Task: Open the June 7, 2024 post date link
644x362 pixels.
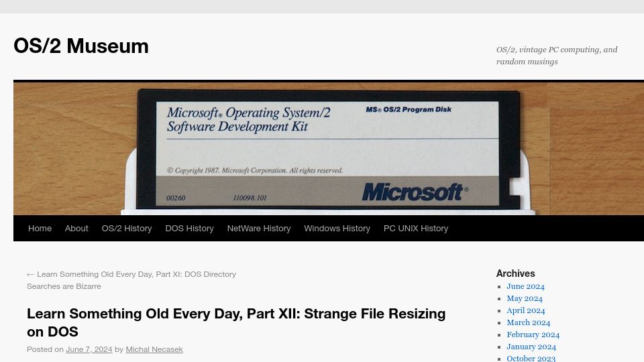Action: [x=89, y=349]
